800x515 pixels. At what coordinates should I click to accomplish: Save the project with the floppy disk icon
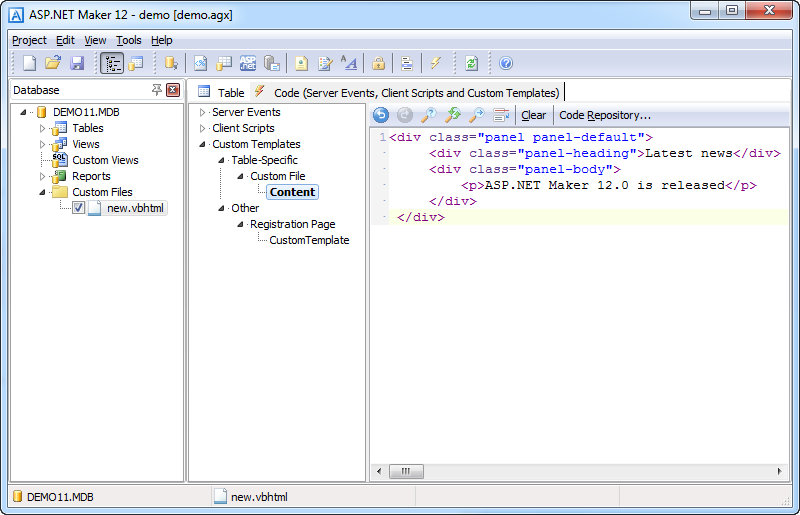77,63
